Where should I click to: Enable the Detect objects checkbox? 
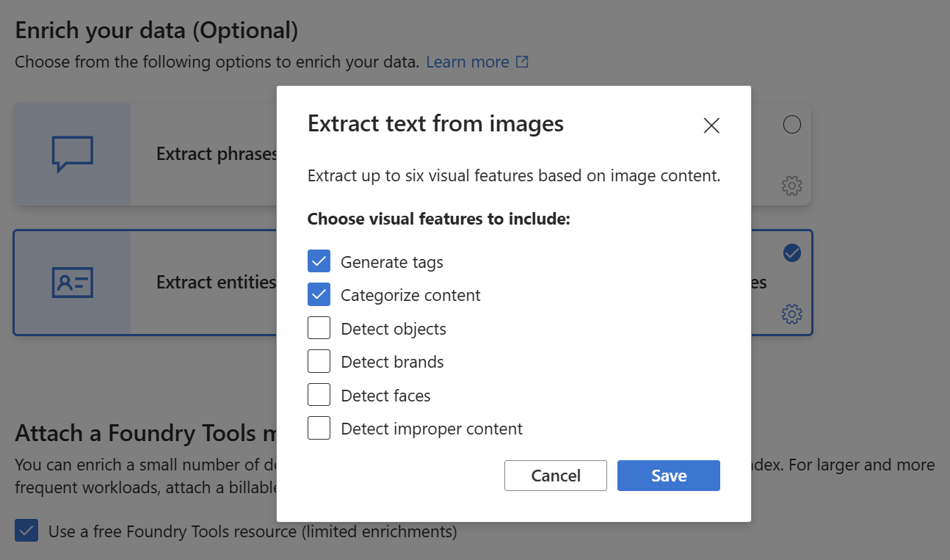click(x=319, y=328)
